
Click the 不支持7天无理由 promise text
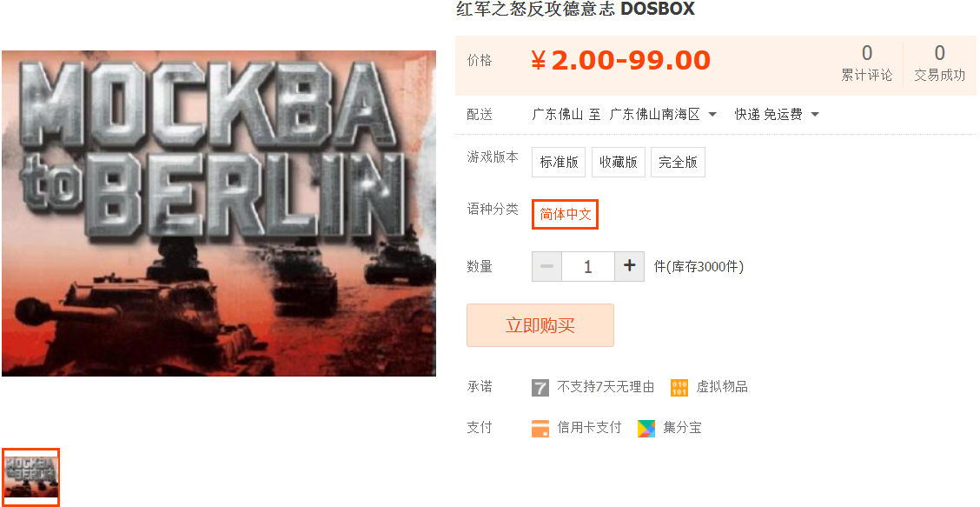tap(606, 388)
